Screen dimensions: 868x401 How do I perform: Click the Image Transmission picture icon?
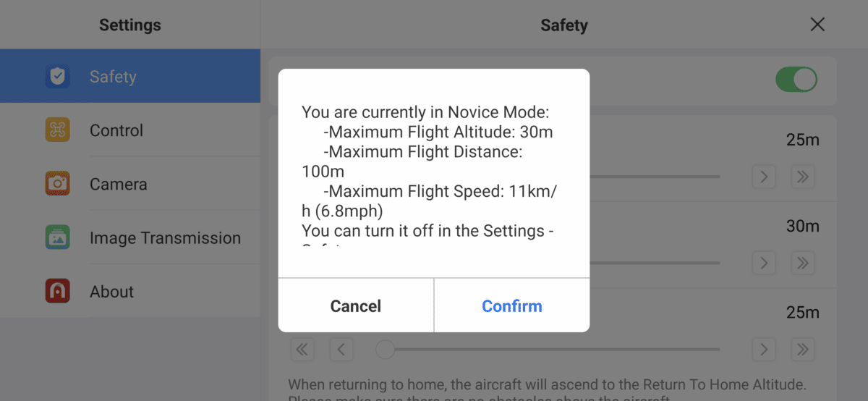tap(58, 237)
